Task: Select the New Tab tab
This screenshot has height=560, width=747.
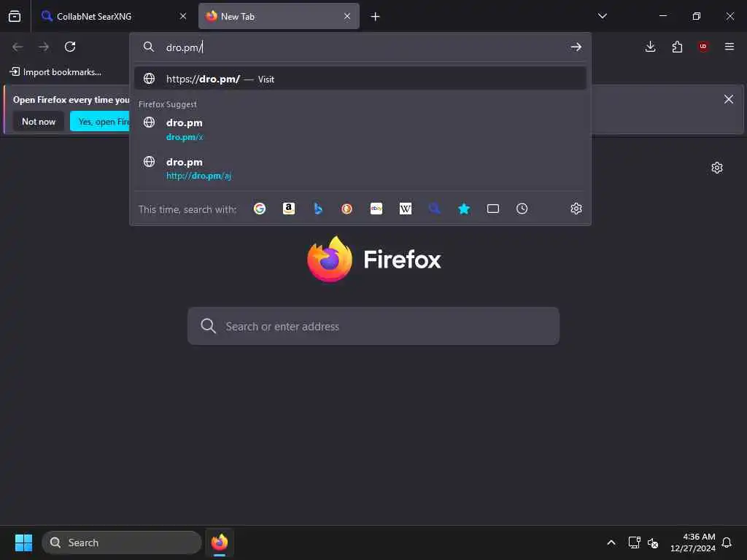Action: (279, 16)
